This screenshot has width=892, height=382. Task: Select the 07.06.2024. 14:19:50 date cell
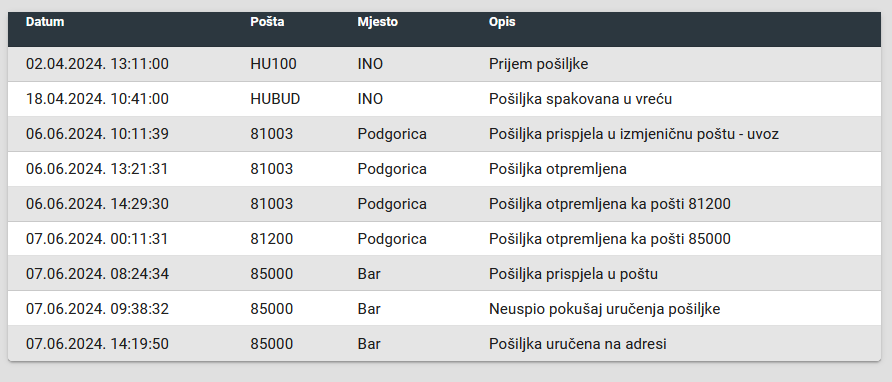tap(97, 344)
